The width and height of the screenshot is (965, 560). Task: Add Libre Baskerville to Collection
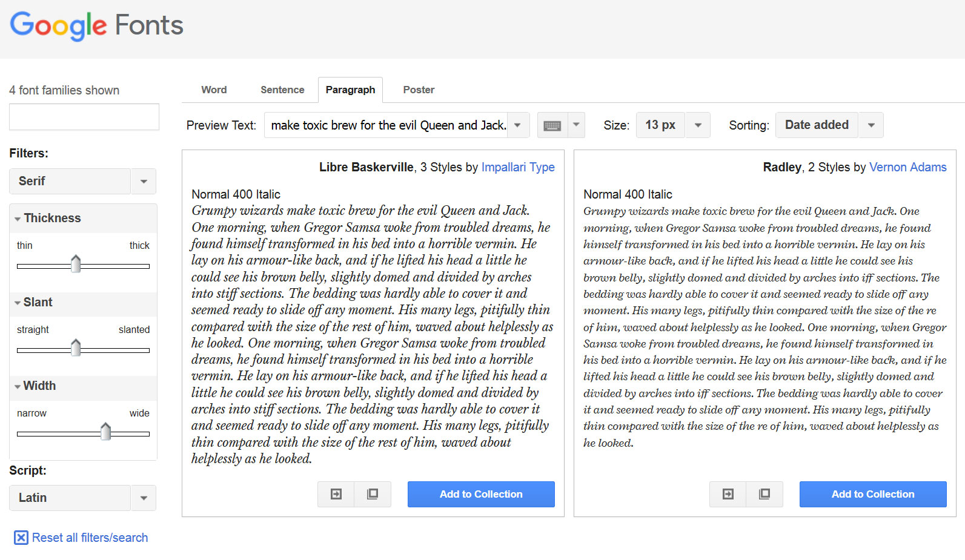coord(481,494)
